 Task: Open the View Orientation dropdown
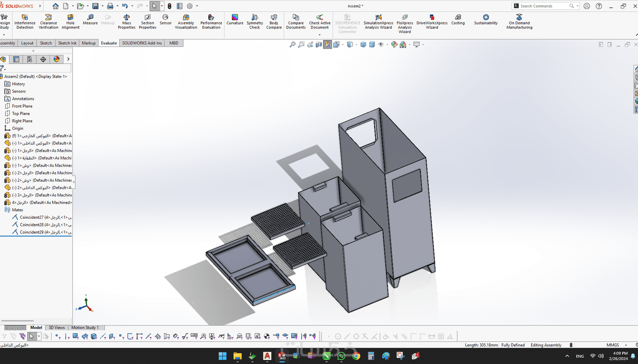point(342,44)
